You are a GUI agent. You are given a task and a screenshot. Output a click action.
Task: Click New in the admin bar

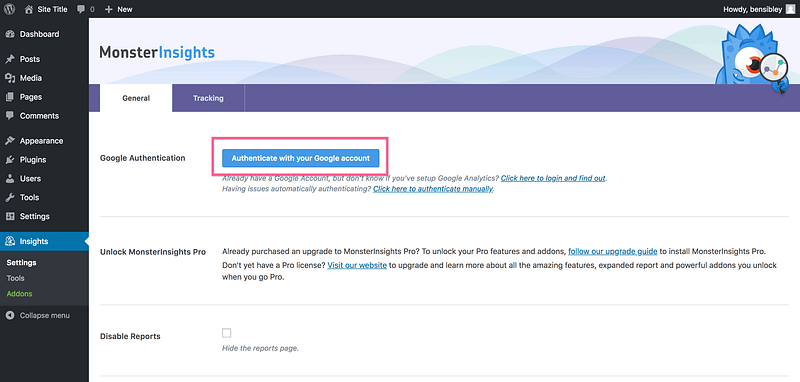(125, 9)
